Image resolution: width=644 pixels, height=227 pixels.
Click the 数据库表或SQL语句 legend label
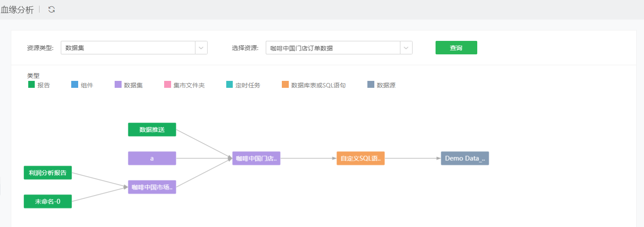pyautogui.click(x=318, y=85)
